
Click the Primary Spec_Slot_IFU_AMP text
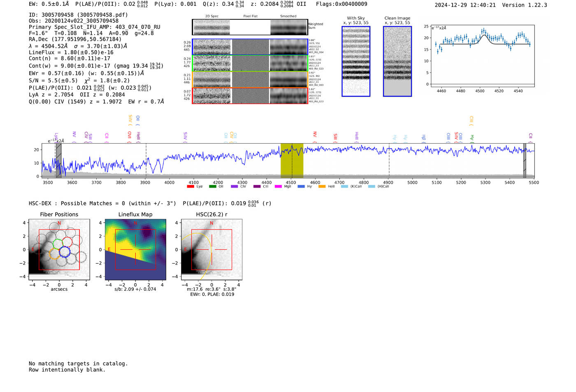click(95, 27)
